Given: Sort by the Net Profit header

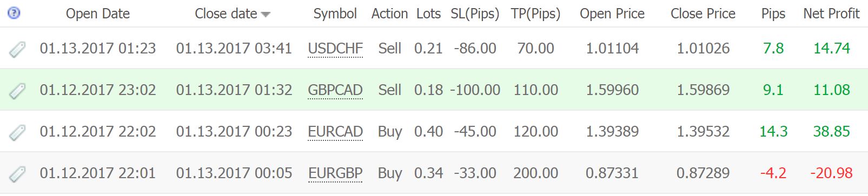Looking at the screenshot, I should pyautogui.click(x=831, y=14).
